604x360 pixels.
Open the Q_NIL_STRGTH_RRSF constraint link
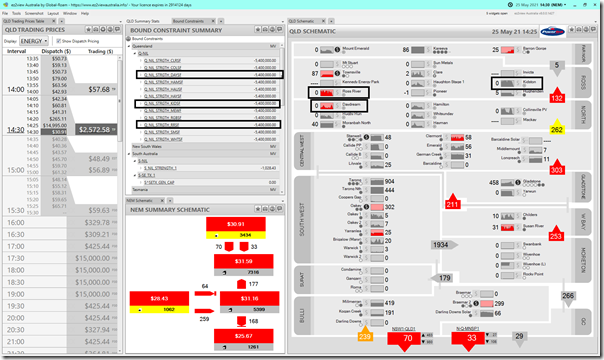click(162, 125)
